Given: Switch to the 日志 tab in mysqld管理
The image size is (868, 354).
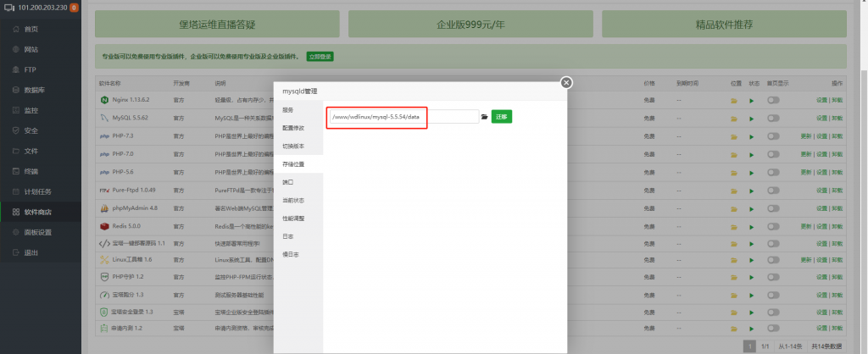Looking at the screenshot, I should pos(298,236).
